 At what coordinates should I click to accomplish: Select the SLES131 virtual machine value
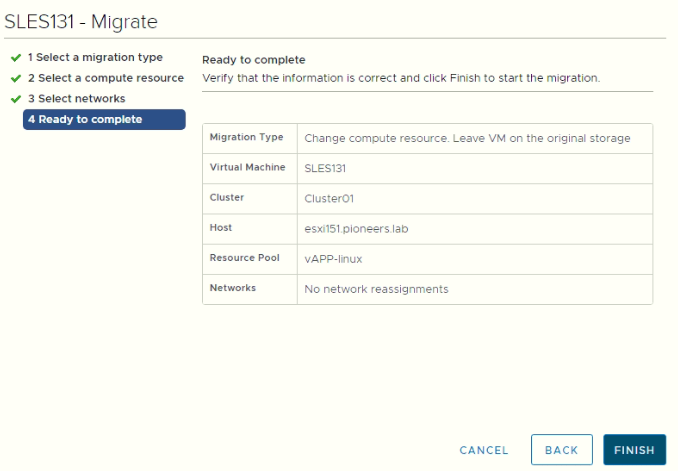point(325,169)
